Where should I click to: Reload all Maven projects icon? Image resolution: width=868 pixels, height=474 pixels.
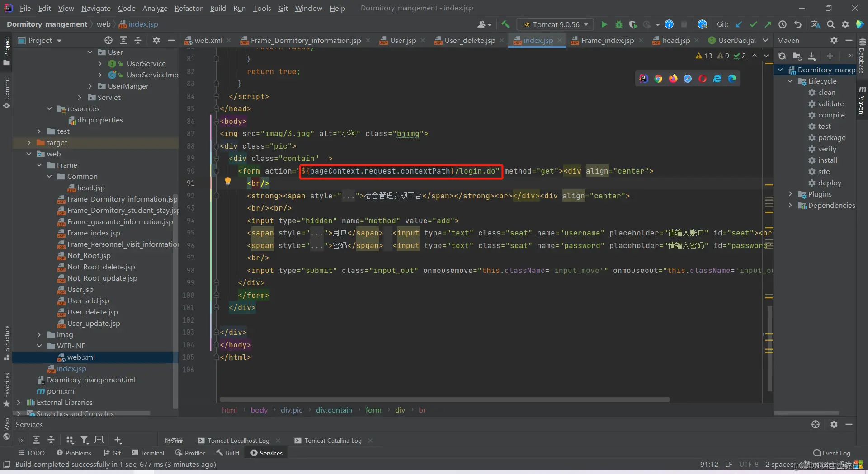(x=782, y=56)
